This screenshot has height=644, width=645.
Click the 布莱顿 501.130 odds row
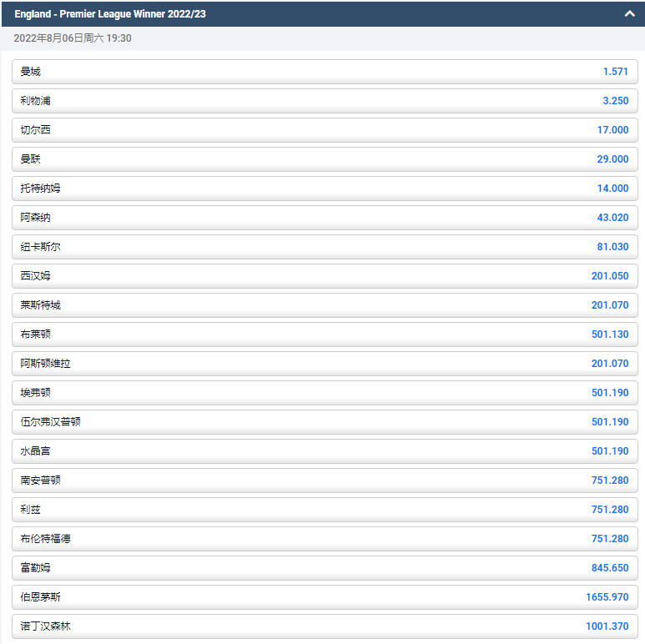click(x=325, y=335)
